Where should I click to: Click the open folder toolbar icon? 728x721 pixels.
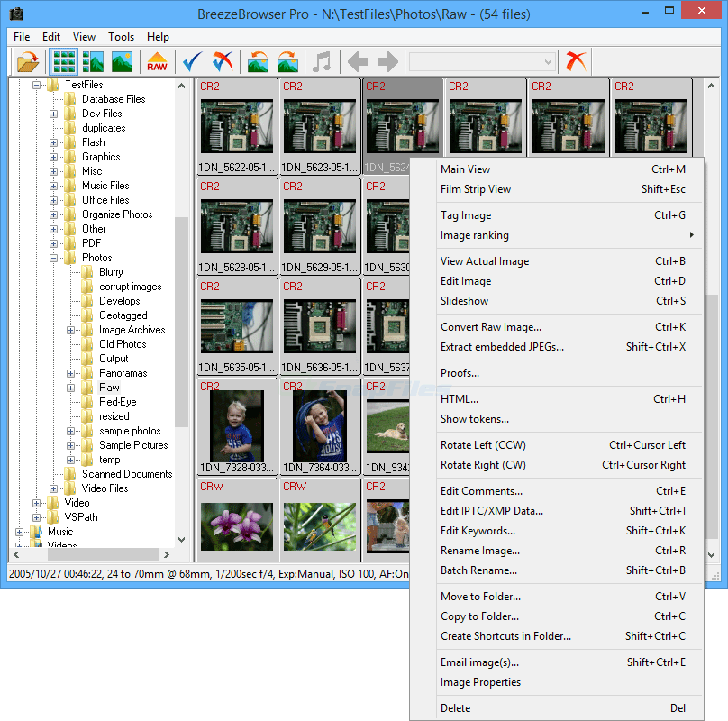click(28, 61)
